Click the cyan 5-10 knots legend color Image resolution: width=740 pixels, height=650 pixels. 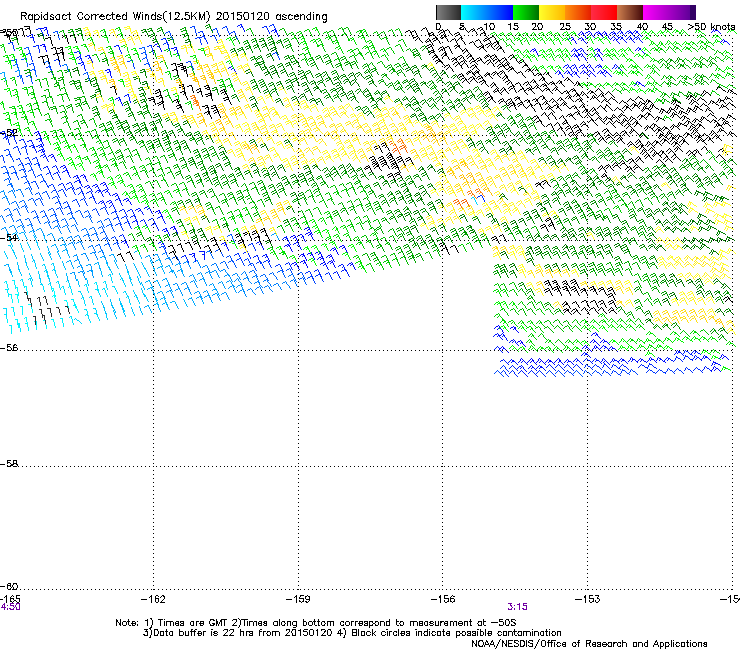[474, 12]
